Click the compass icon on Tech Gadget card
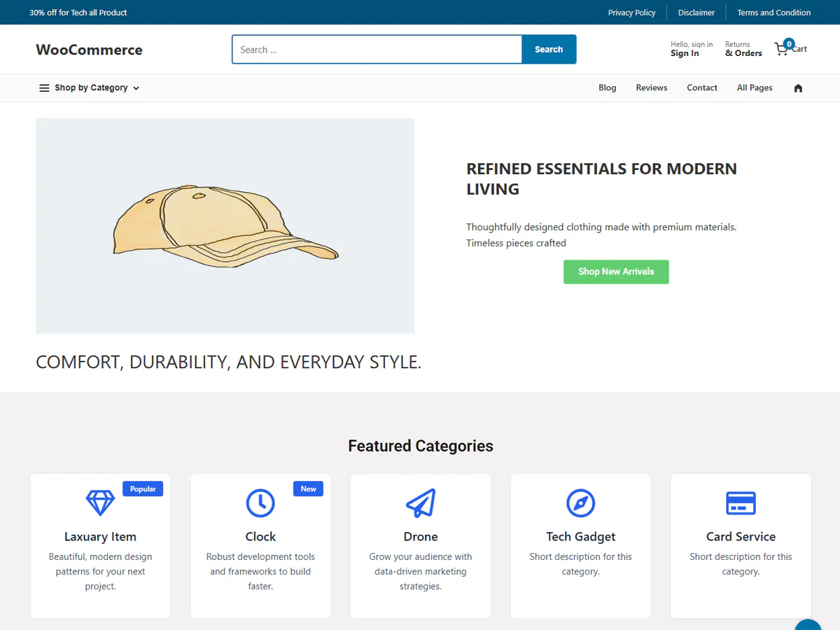 click(x=580, y=503)
